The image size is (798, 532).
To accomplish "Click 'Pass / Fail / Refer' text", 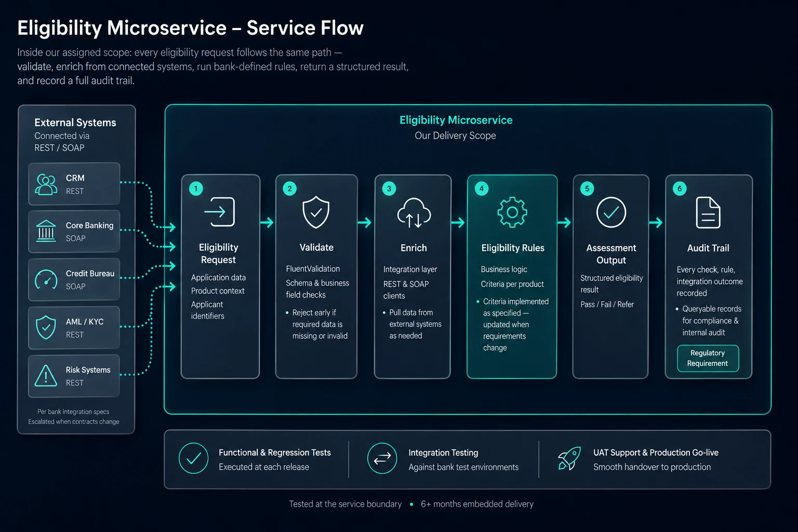I will click(607, 304).
